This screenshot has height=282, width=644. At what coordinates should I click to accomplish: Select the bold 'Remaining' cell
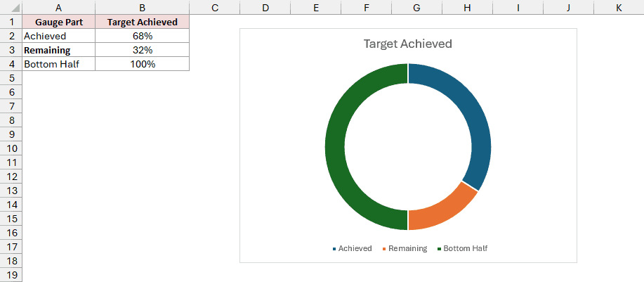click(x=59, y=50)
